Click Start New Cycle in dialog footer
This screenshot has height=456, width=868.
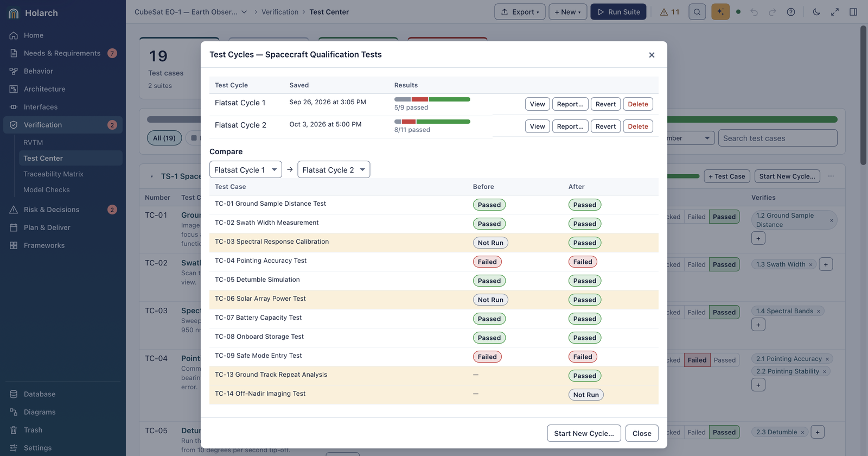click(x=584, y=433)
